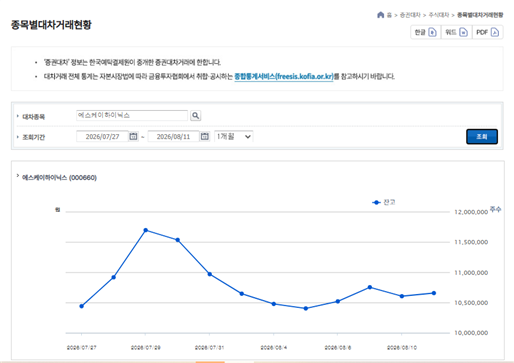
Task: Click the 11,500,000 axis label
Action: click(x=471, y=242)
